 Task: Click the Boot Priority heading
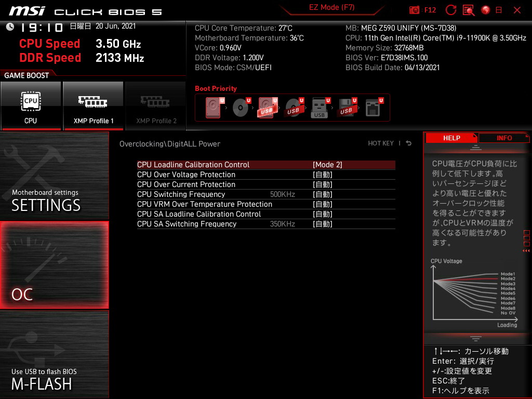click(216, 88)
